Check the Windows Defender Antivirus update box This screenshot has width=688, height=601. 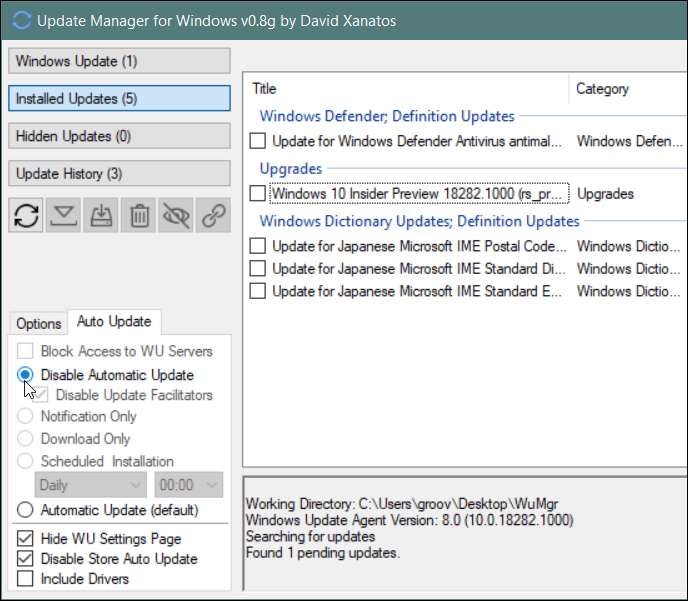[258, 141]
